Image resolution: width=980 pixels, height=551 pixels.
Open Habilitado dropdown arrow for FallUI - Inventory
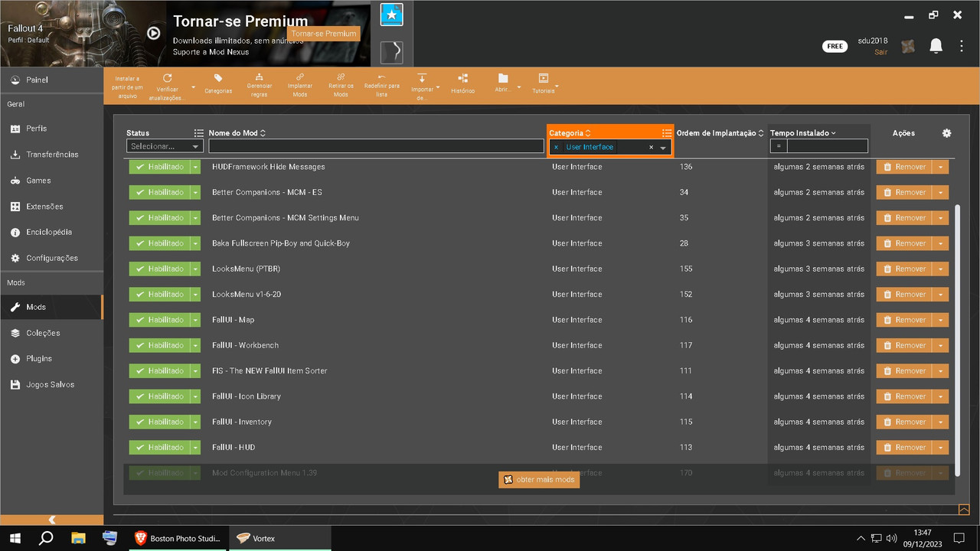[195, 422]
